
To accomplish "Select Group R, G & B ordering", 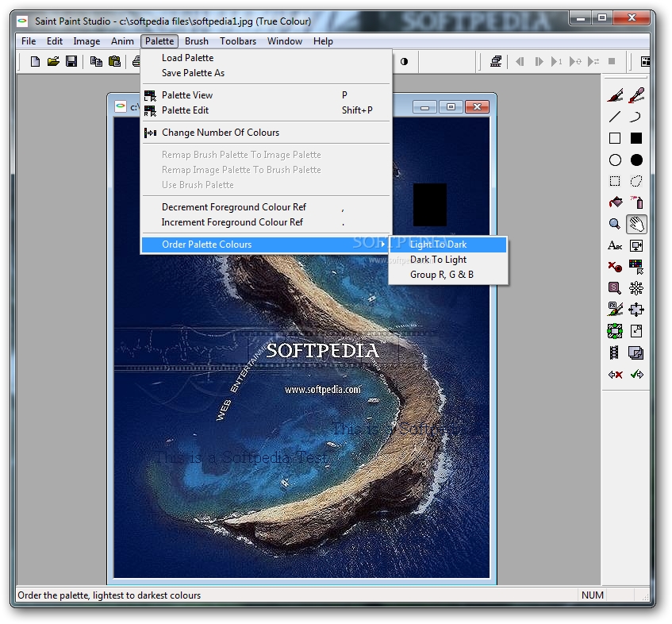I will [448, 275].
